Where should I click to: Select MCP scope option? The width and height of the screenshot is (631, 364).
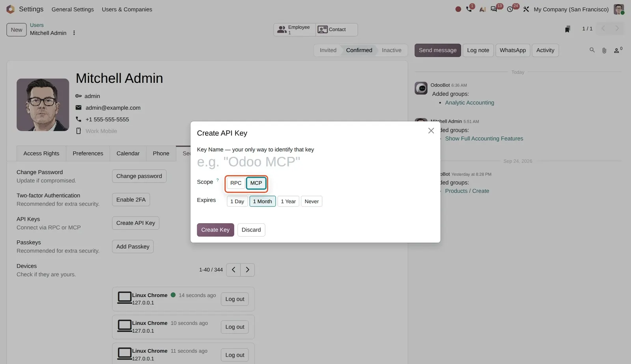click(256, 183)
